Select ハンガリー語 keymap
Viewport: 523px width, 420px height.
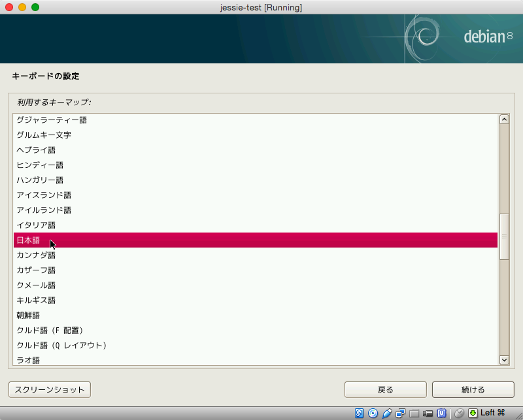(256, 180)
